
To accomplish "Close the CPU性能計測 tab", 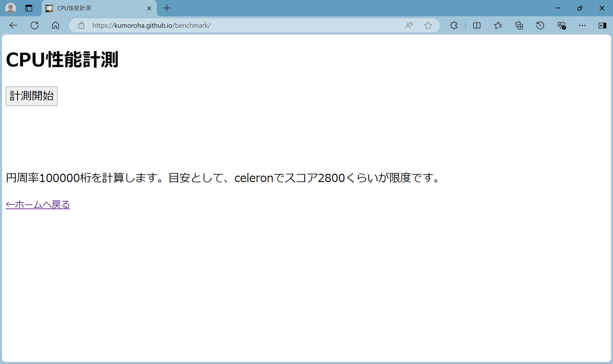I will tap(149, 8).
